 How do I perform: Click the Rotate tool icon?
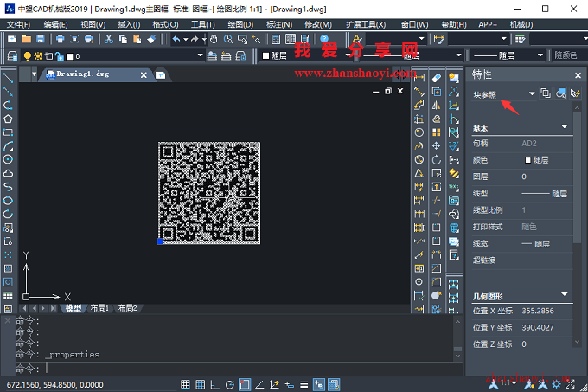[x=436, y=160]
